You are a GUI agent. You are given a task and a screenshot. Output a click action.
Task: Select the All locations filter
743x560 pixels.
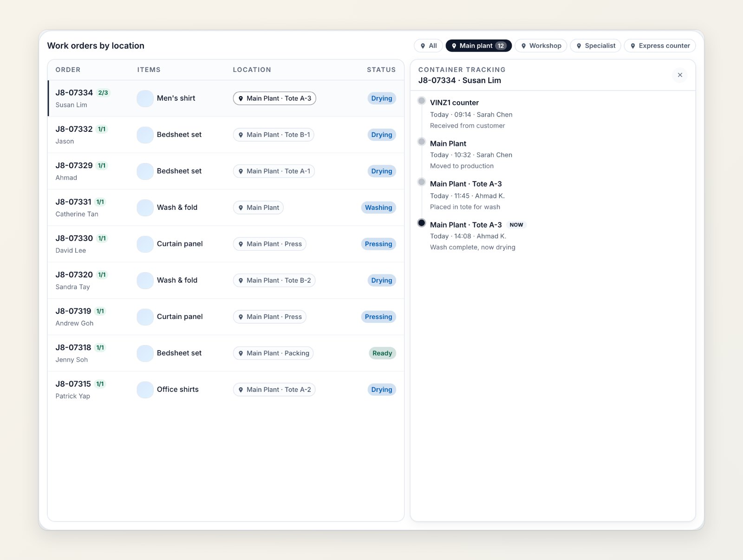tap(428, 46)
